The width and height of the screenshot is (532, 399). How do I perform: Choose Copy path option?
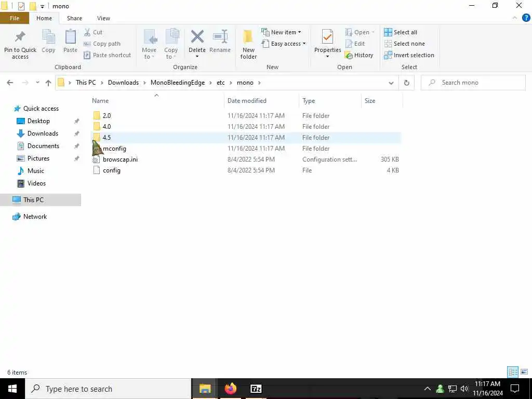click(x=102, y=44)
